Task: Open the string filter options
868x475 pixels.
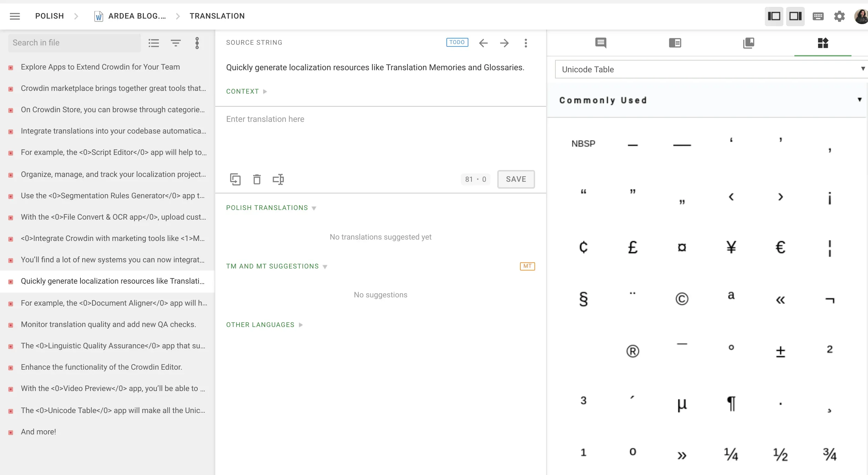Action: click(x=175, y=43)
